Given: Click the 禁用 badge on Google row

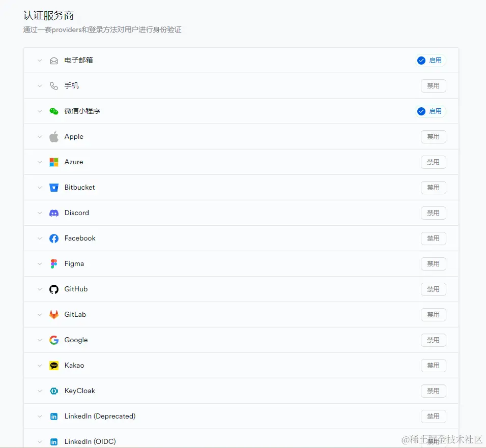Looking at the screenshot, I should pyautogui.click(x=433, y=340).
